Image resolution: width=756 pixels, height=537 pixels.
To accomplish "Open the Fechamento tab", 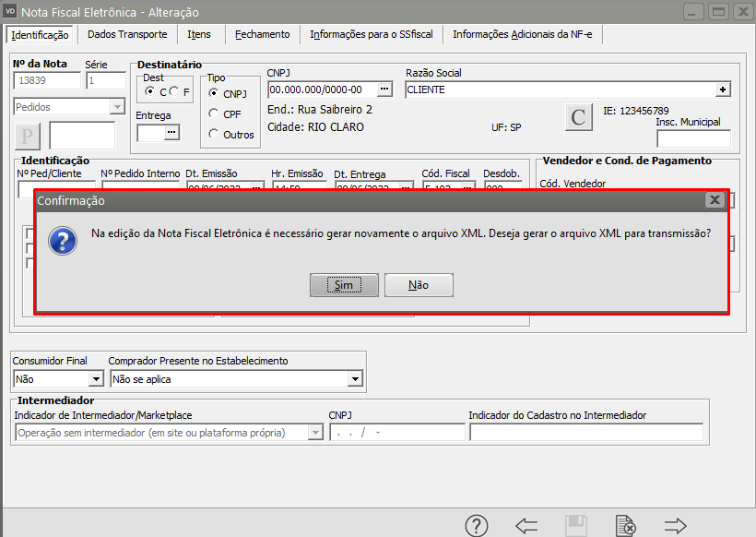I will [262, 34].
